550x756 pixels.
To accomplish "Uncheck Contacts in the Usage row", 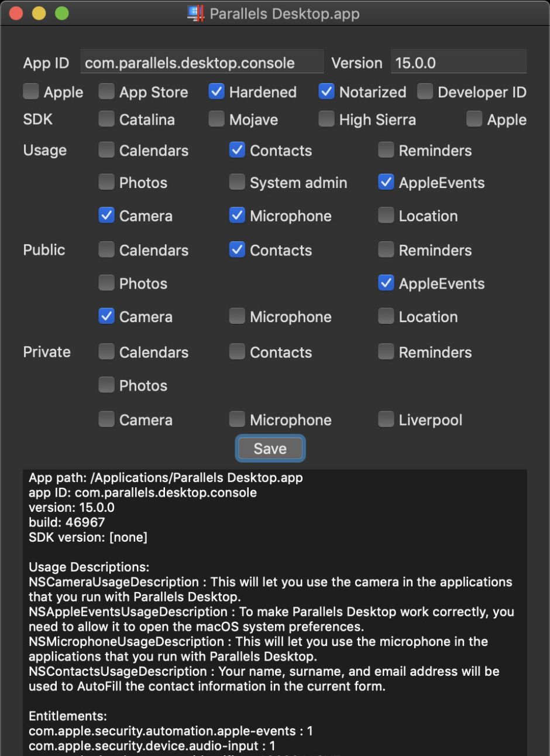I will pos(237,150).
